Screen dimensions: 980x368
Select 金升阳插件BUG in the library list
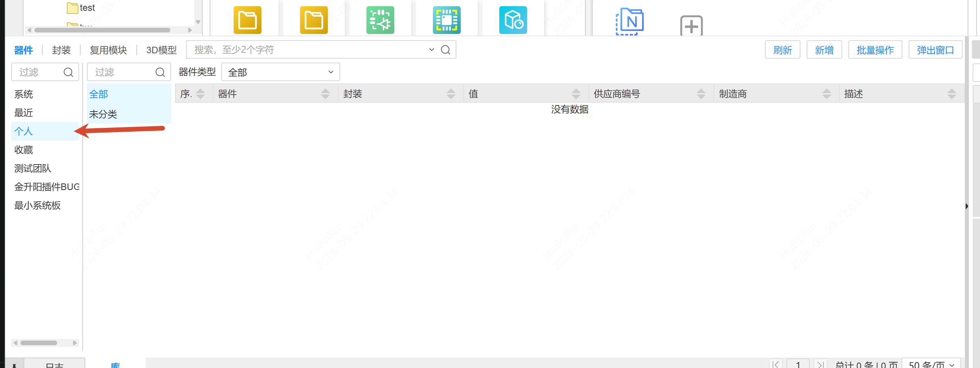coord(46,187)
